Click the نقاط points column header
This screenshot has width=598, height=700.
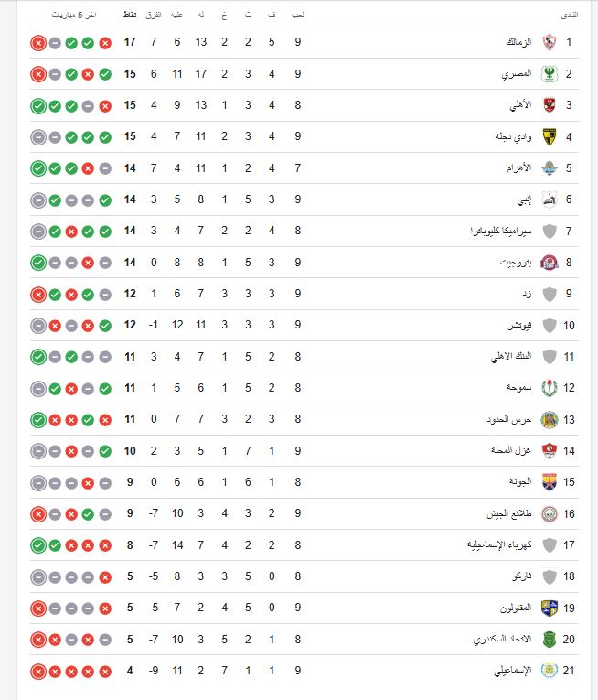click(x=131, y=16)
